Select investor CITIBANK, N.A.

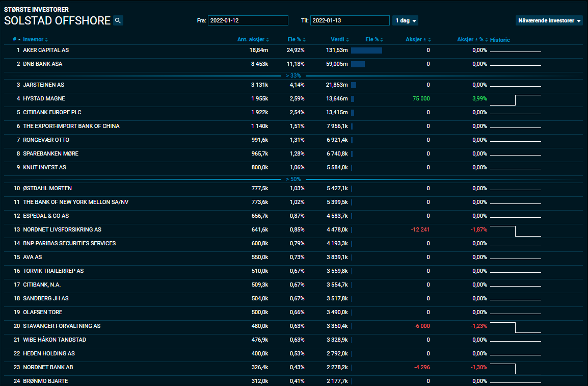[x=42, y=285]
